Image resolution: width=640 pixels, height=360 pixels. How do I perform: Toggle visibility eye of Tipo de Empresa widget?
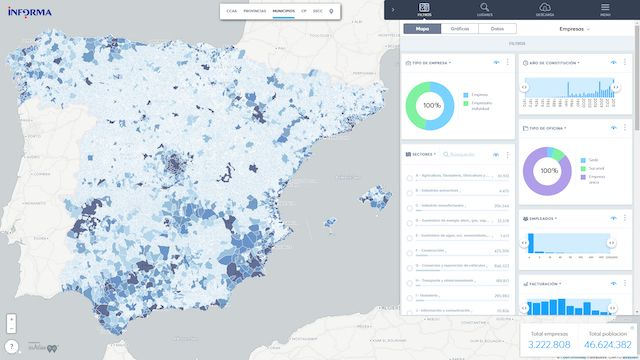click(x=496, y=62)
